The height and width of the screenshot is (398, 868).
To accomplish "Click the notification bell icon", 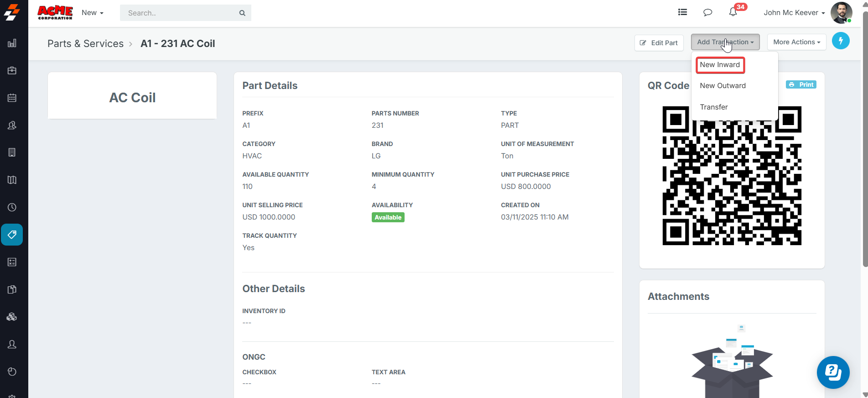I will 733,12.
